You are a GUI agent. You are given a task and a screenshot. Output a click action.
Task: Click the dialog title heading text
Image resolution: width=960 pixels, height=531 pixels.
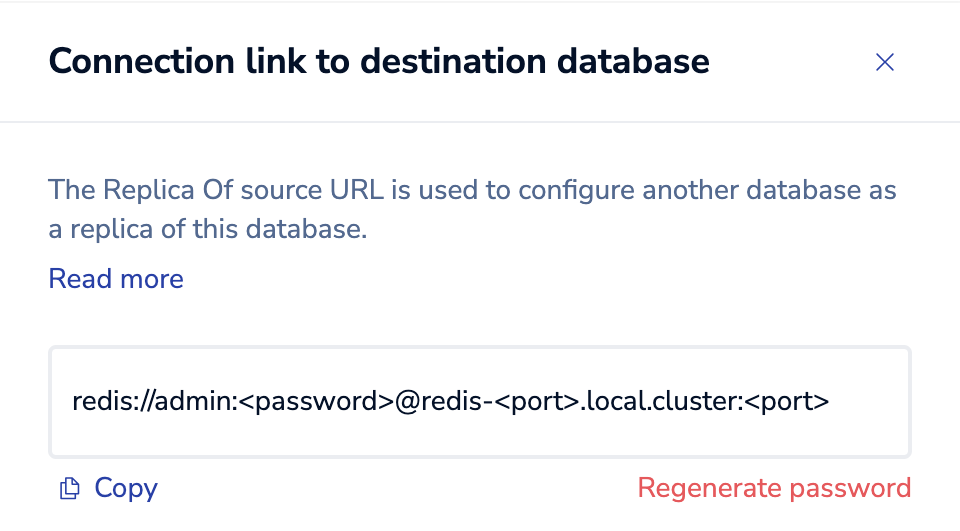379,62
